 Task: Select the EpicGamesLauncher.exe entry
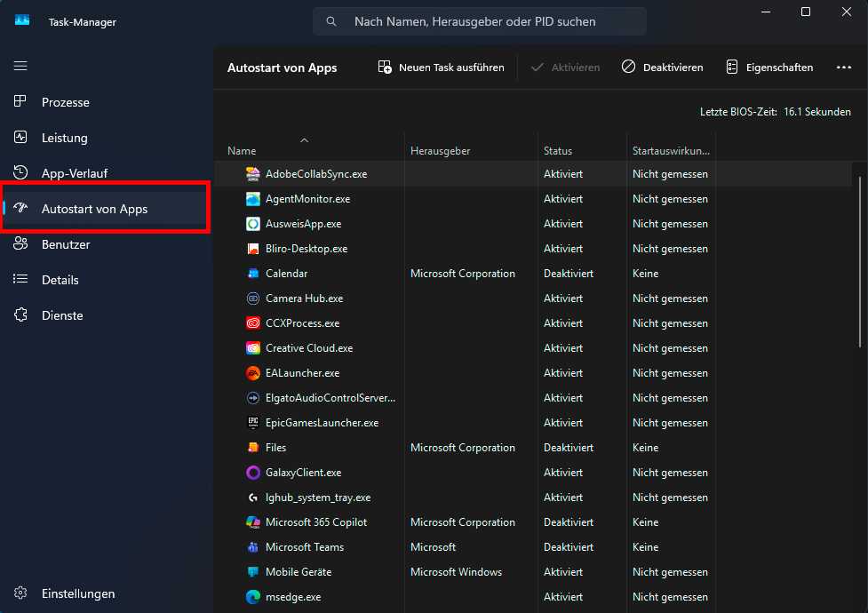point(323,423)
